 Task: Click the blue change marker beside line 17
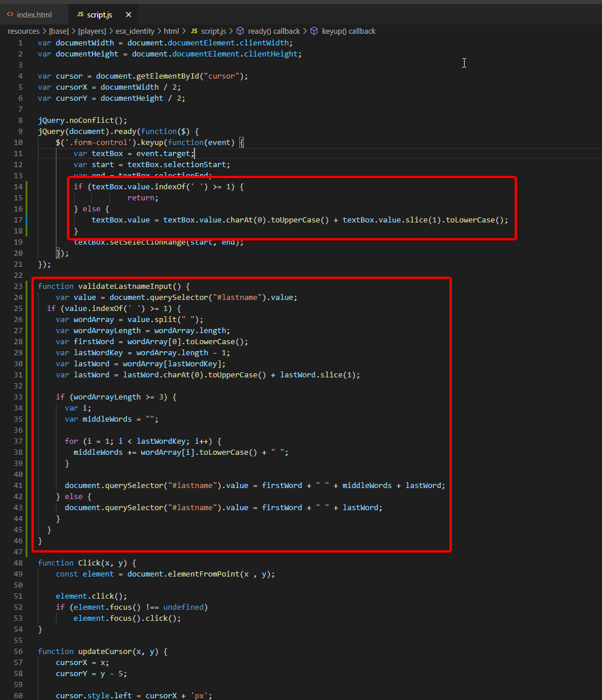[x=27, y=220]
